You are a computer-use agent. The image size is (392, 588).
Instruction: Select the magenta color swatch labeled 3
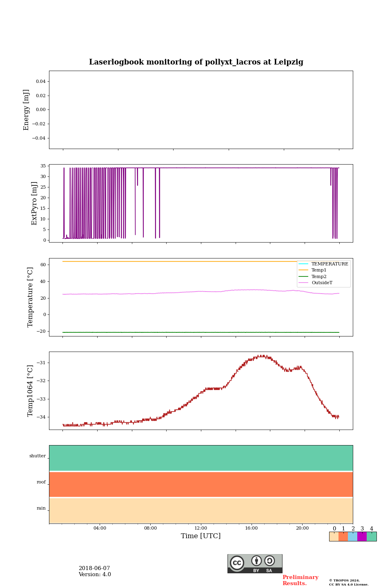tap(362, 537)
